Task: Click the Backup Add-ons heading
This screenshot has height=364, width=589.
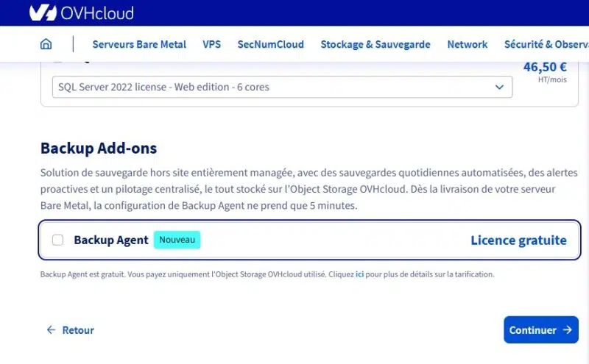Action: 99,149
